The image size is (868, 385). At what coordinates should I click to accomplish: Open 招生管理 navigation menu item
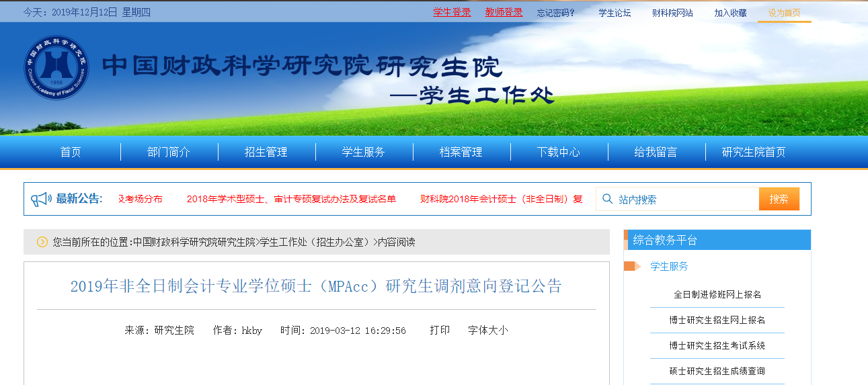(266, 153)
